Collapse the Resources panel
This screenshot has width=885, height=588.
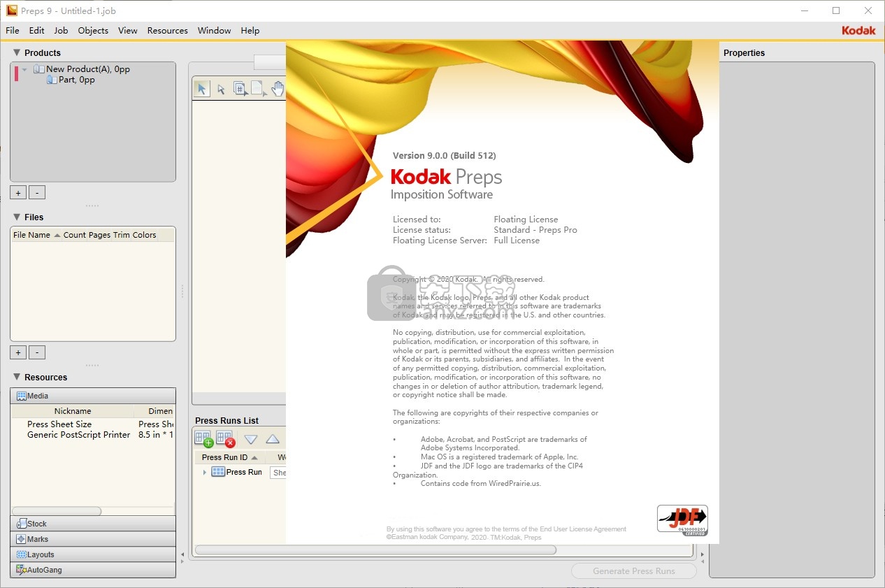point(17,377)
